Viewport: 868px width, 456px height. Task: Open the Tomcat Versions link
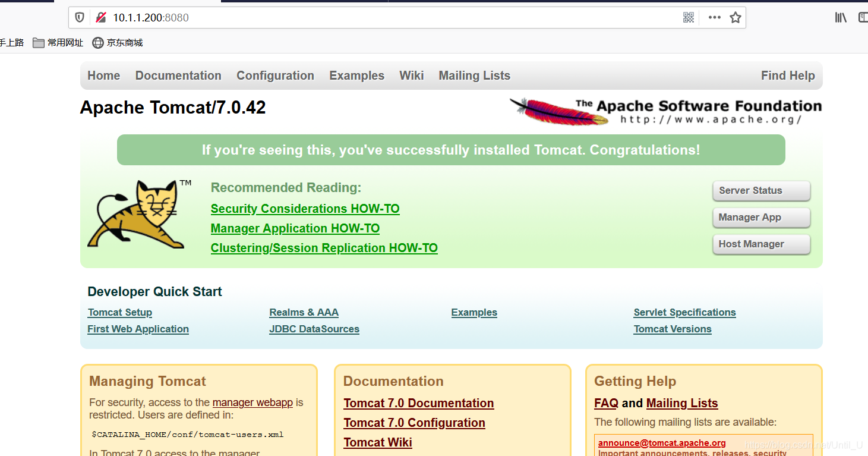point(673,329)
